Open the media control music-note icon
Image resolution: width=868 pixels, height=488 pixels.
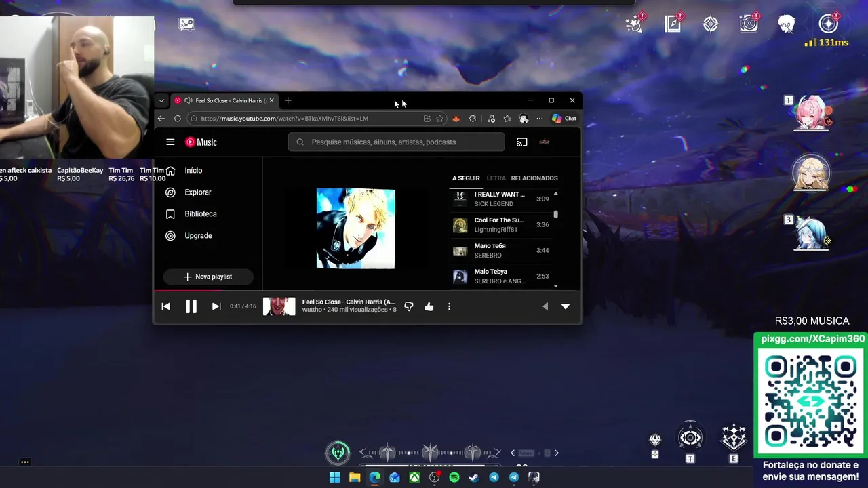point(491,119)
